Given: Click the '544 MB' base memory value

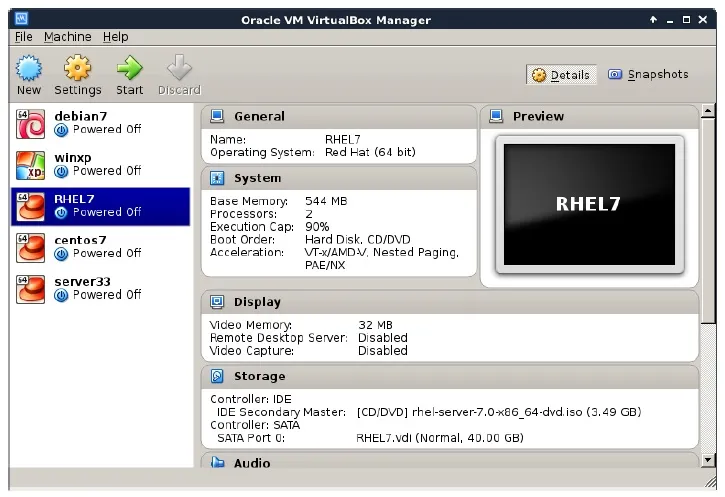Looking at the screenshot, I should tap(326, 201).
